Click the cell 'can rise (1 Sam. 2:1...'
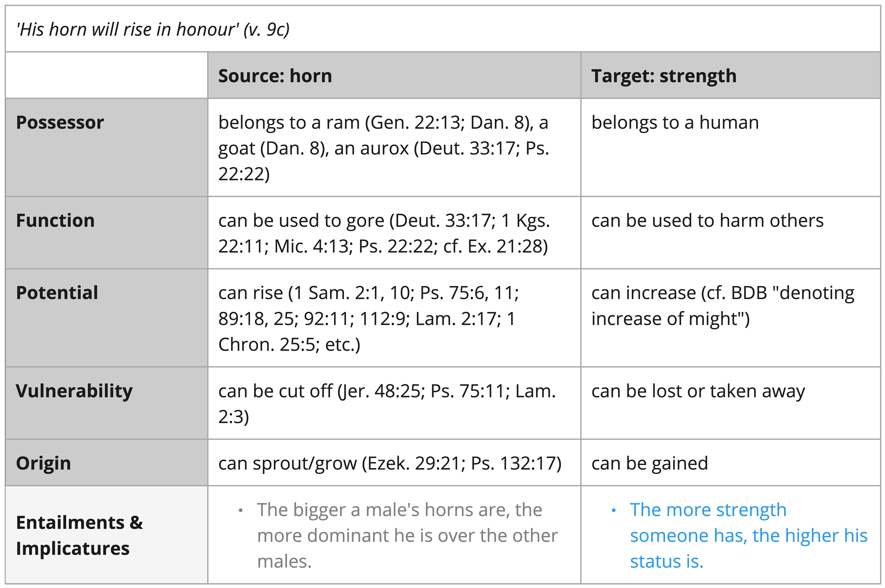885x588 pixels. [394, 318]
